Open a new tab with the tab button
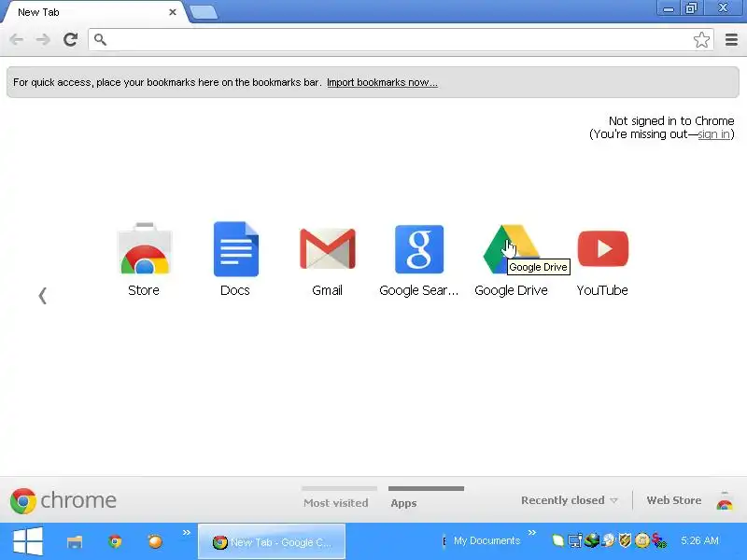The width and height of the screenshot is (747, 560). 204,12
